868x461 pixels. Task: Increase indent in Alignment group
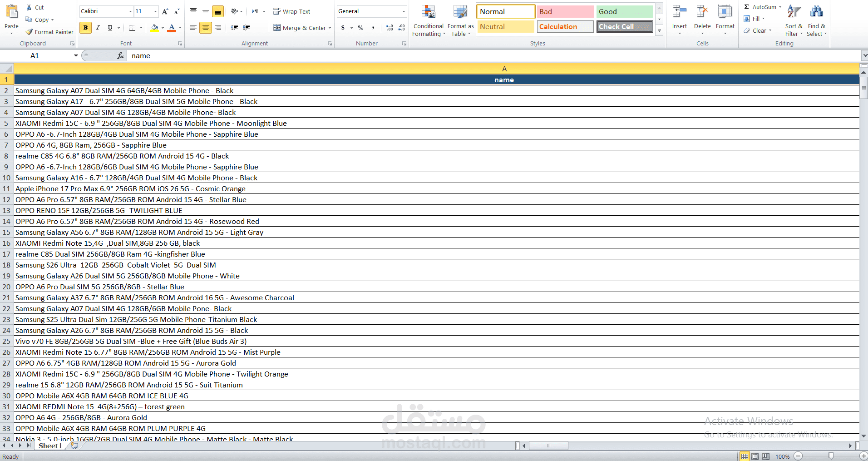pos(247,28)
